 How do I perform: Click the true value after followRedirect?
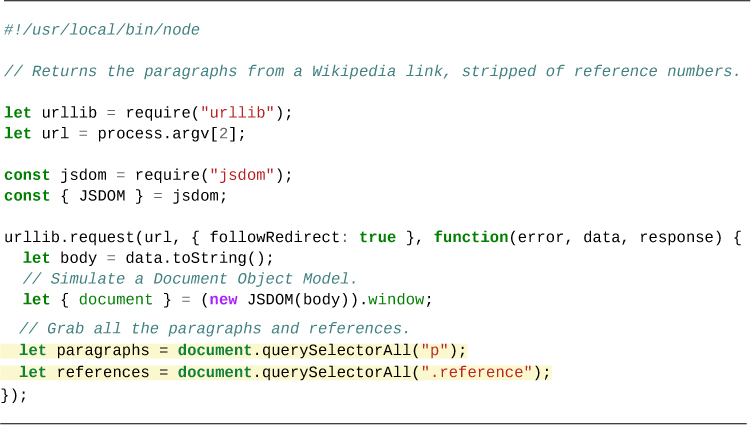pos(377,237)
